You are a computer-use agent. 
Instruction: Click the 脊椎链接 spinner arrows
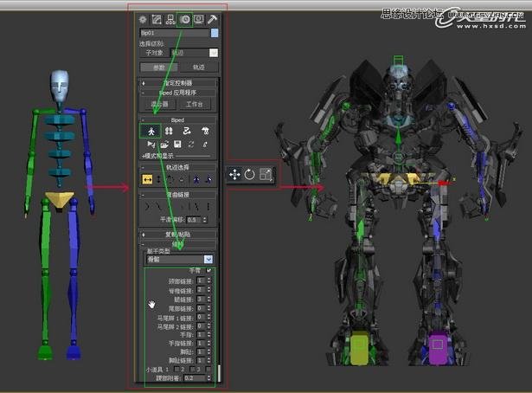click(208, 290)
